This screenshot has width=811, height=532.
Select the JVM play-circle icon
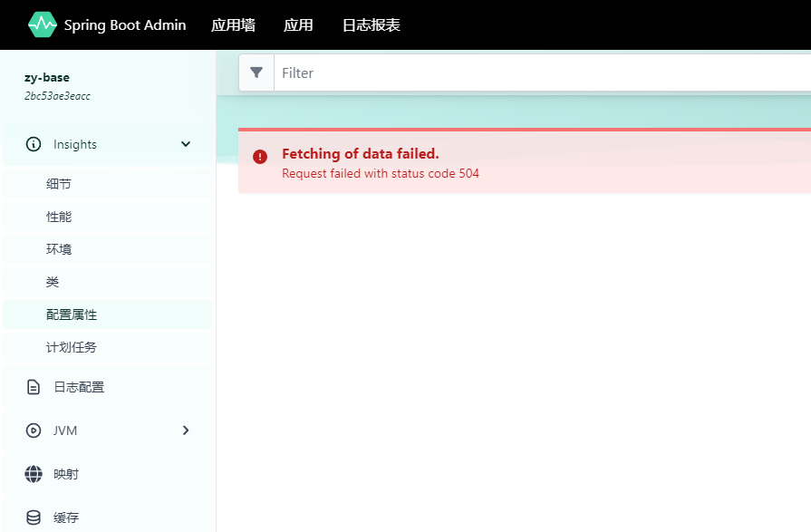[x=32, y=430]
